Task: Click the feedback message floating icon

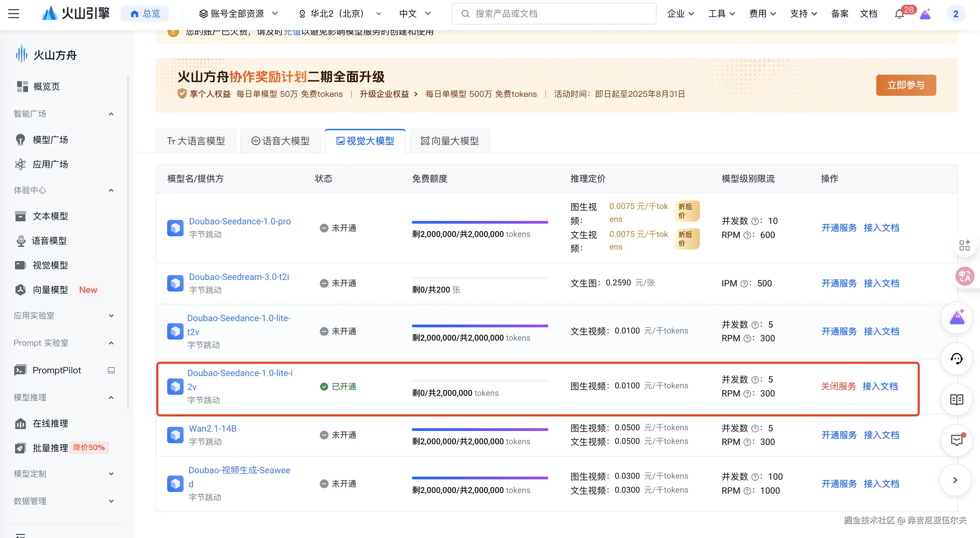Action: (956, 440)
